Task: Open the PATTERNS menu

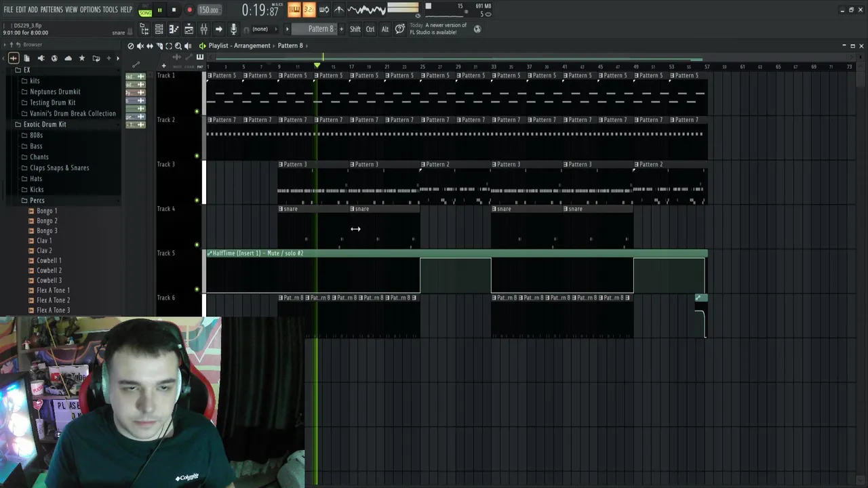Action: click(x=52, y=9)
